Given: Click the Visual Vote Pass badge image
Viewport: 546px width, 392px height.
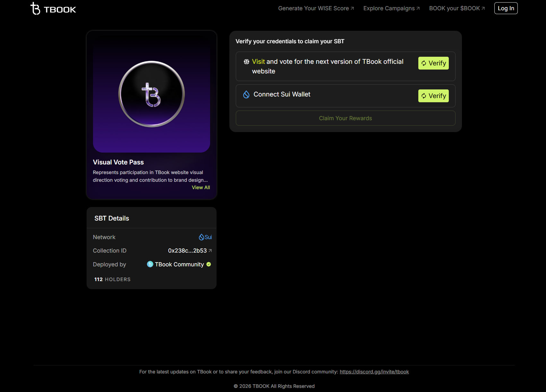Looking at the screenshot, I should (x=151, y=94).
